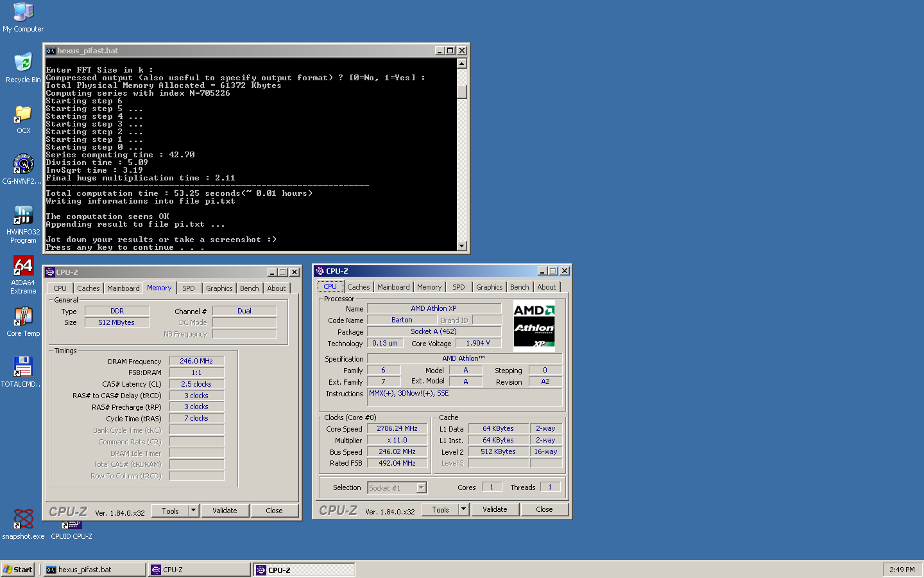
Task: Open About tab in the right CPU-Z window
Action: 547,287
